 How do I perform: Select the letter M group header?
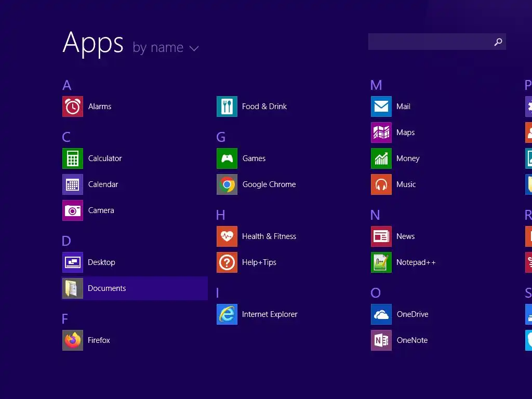[x=376, y=85]
